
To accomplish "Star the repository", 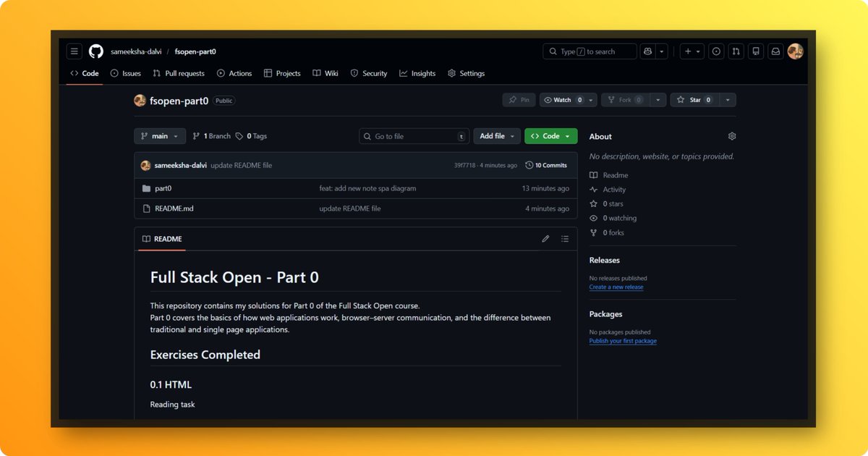I will click(695, 100).
